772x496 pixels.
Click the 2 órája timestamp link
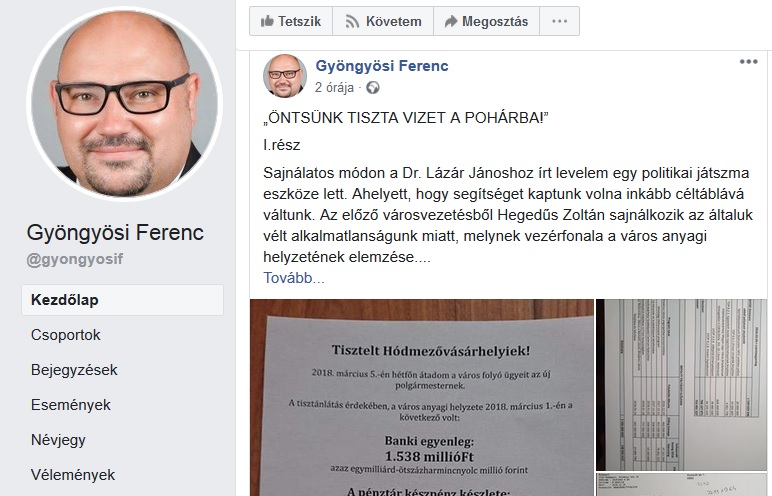(x=334, y=88)
